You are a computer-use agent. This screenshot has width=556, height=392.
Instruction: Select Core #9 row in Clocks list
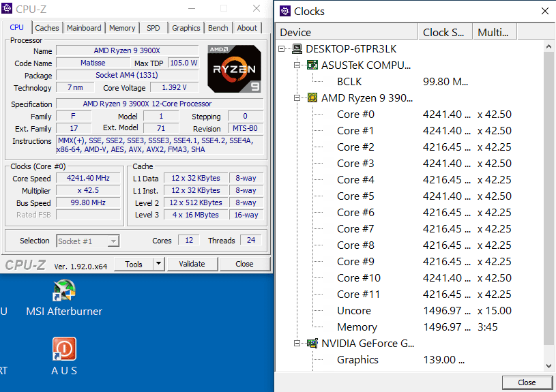(x=409, y=262)
